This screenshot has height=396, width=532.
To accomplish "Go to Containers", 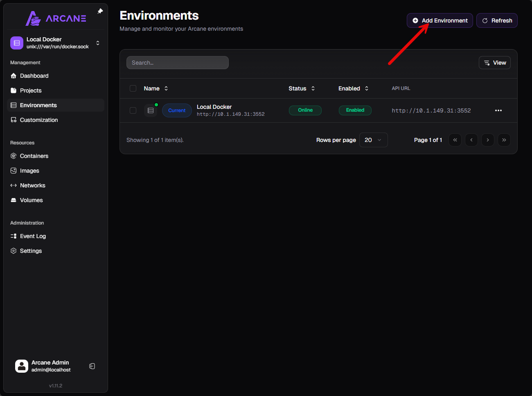I will [56, 156].
